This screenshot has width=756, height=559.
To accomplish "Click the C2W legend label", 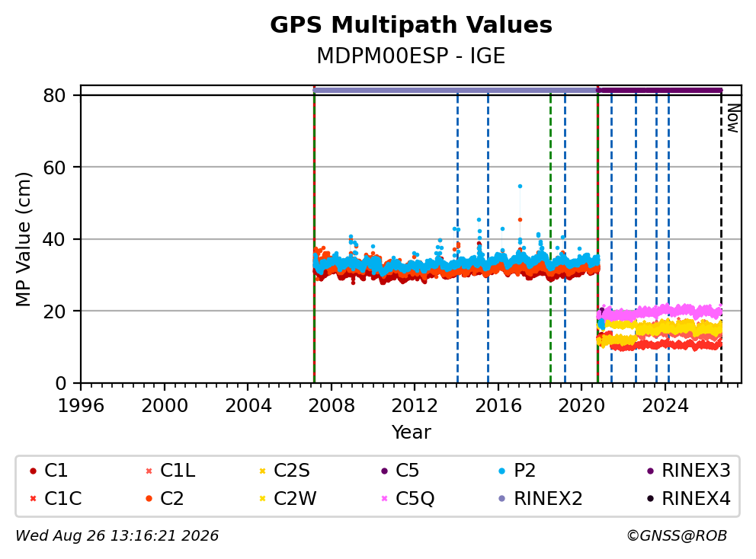I will coord(295,499).
